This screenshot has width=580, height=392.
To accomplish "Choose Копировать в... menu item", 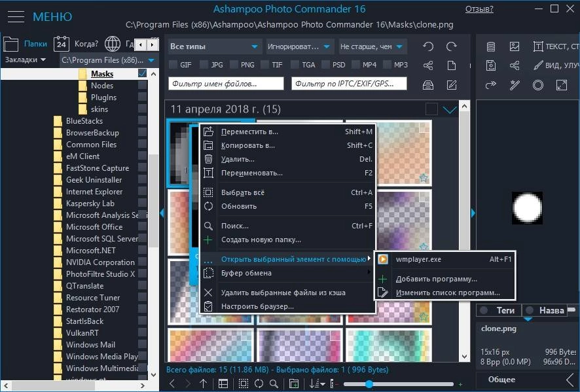I will click(x=287, y=145).
